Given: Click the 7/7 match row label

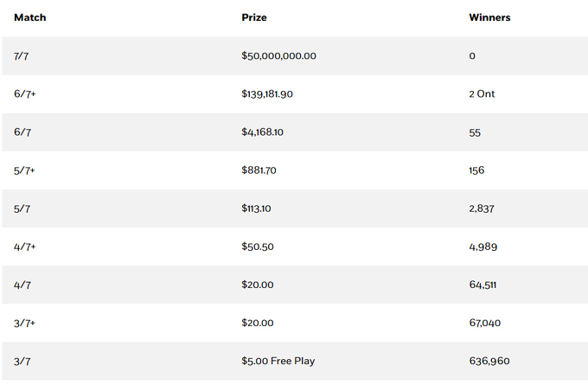Looking at the screenshot, I should tap(21, 56).
